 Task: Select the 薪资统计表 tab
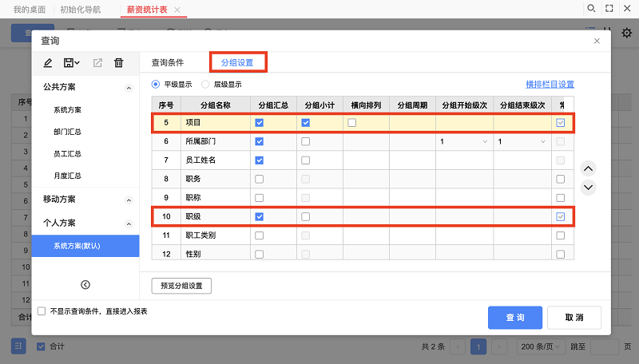point(147,10)
